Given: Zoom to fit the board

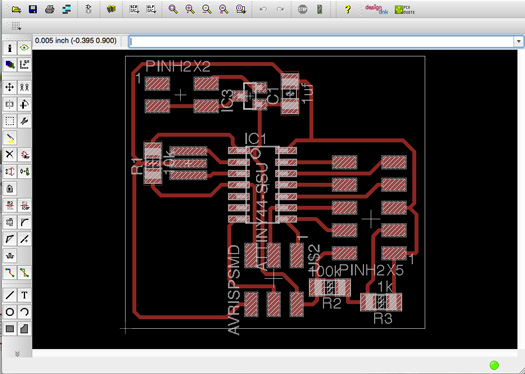Looking at the screenshot, I should (173, 9).
